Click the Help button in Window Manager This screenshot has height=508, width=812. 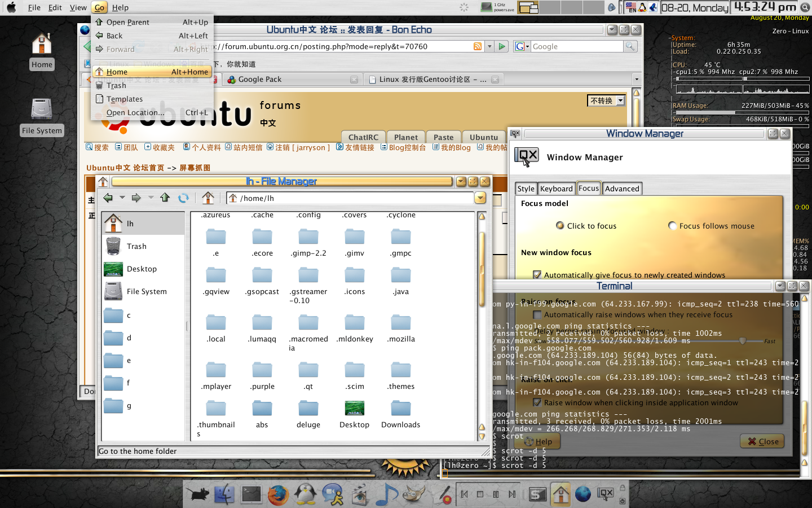pos(537,441)
